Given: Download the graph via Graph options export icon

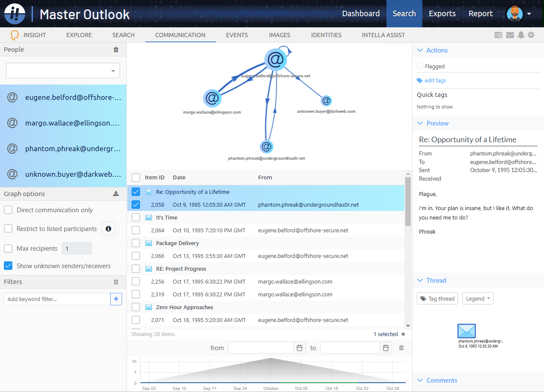Looking at the screenshot, I should coord(116,193).
